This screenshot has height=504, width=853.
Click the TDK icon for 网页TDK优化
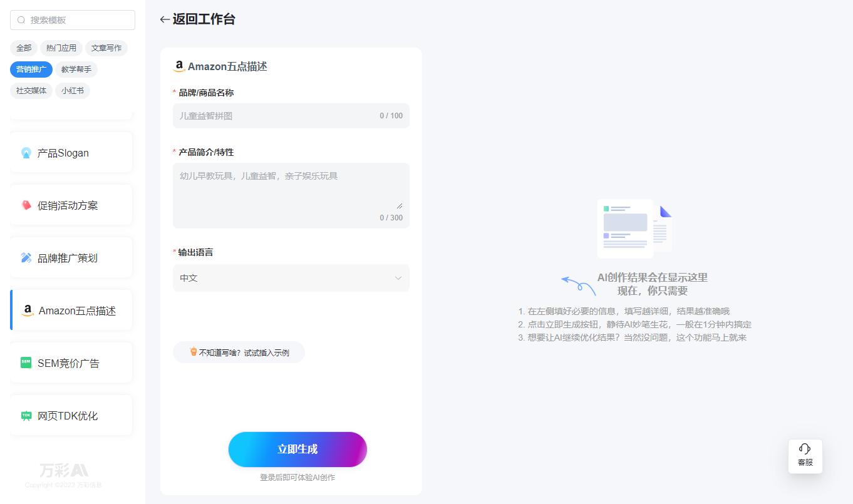pyautogui.click(x=26, y=415)
